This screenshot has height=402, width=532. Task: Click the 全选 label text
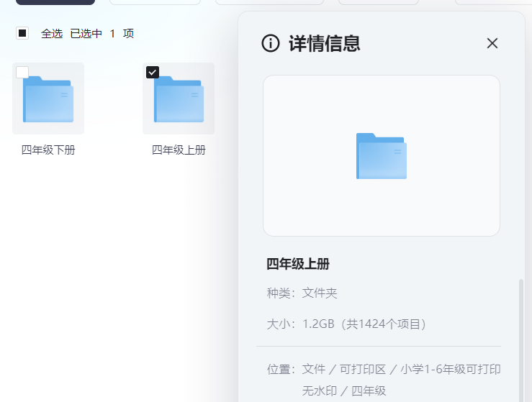pyautogui.click(x=52, y=33)
